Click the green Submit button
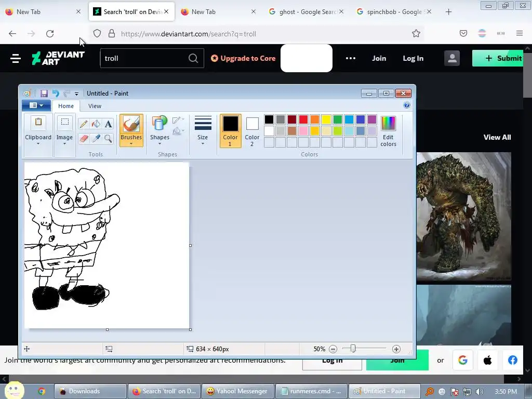The image size is (532, 399). (498, 58)
